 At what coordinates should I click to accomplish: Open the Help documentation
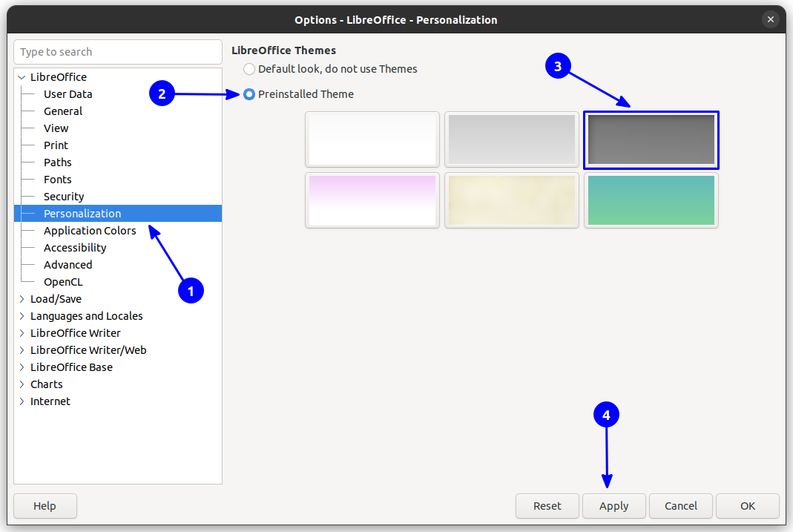(x=45, y=506)
